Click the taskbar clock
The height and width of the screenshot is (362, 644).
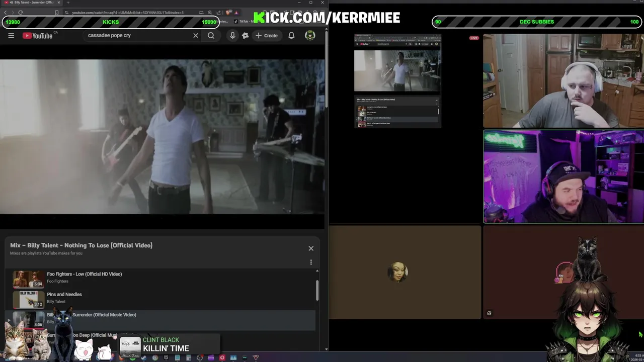pos(637,357)
